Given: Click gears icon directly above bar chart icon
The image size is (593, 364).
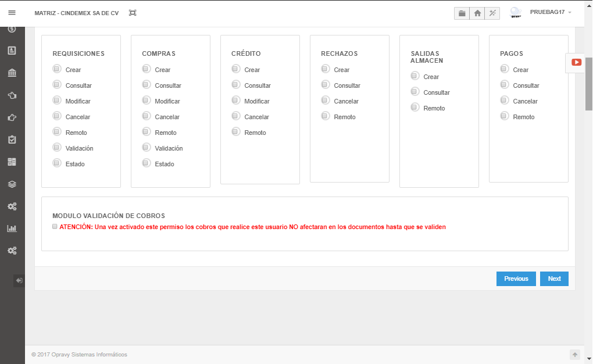Looking at the screenshot, I should coord(12,206).
